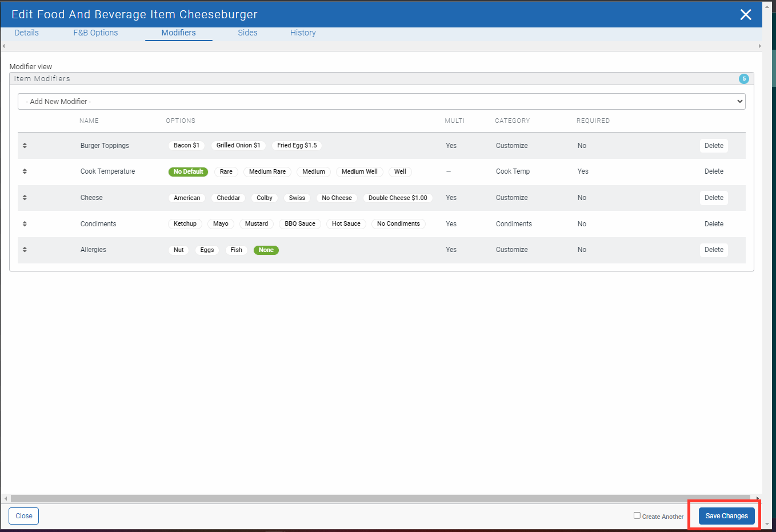The width and height of the screenshot is (776, 532).
Task: Toggle the None allergies option
Action: tap(266, 250)
